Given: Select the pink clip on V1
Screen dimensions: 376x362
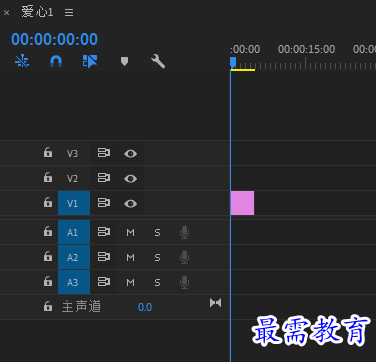Looking at the screenshot, I should pyautogui.click(x=242, y=203).
